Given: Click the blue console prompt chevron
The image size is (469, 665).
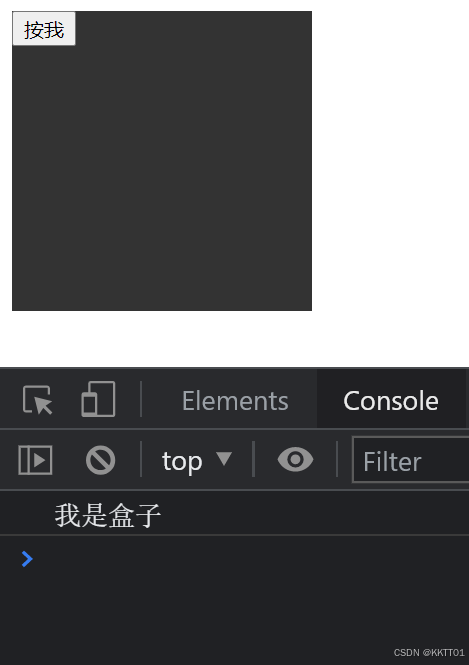Looking at the screenshot, I should (x=27, y=559).
